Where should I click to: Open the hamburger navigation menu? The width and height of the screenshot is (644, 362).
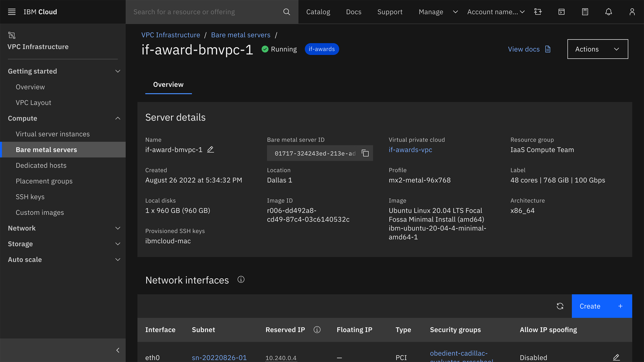click(x=12, y=12)
